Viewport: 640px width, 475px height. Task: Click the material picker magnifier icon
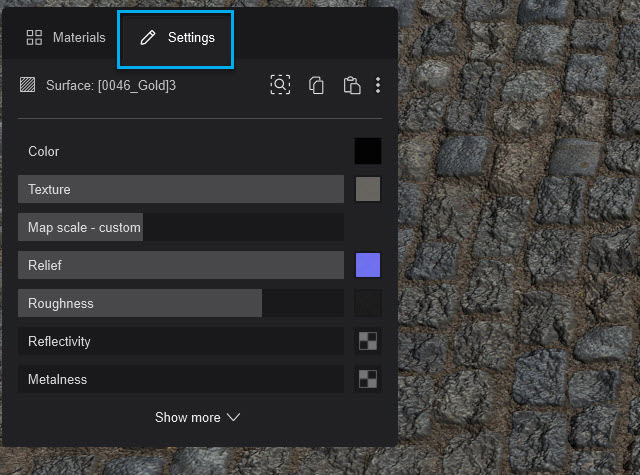coord(280,85)
